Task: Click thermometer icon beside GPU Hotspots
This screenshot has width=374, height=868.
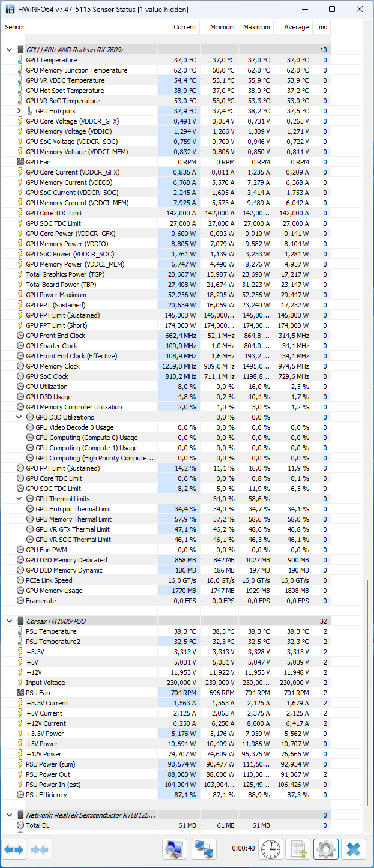Action: 29,111
